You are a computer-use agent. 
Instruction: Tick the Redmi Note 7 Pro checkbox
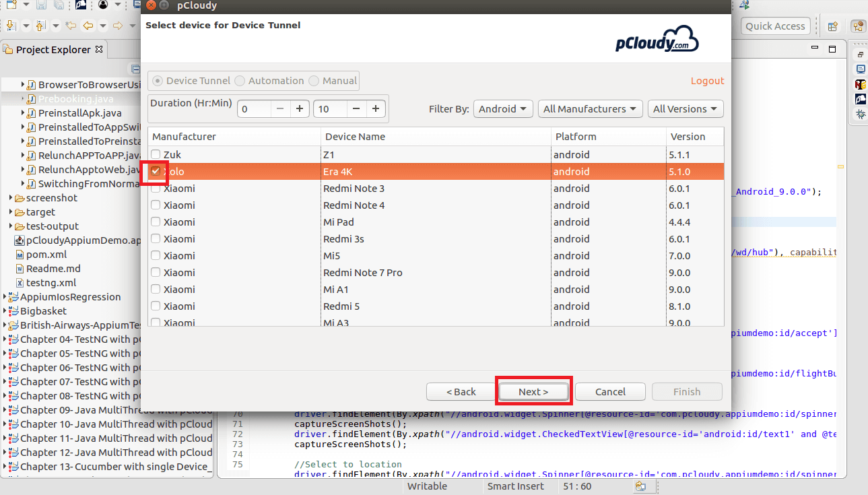(x=156, y=273)
